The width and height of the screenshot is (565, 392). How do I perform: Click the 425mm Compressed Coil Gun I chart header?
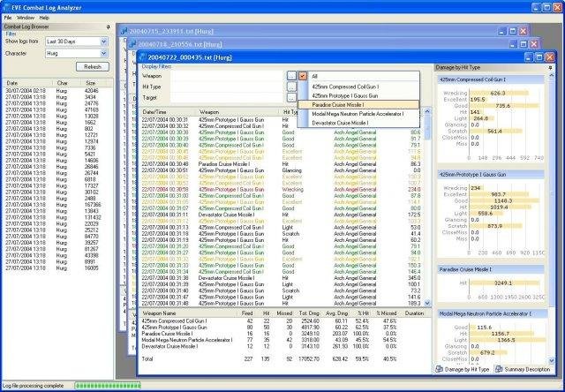click(x=491, y=79)
